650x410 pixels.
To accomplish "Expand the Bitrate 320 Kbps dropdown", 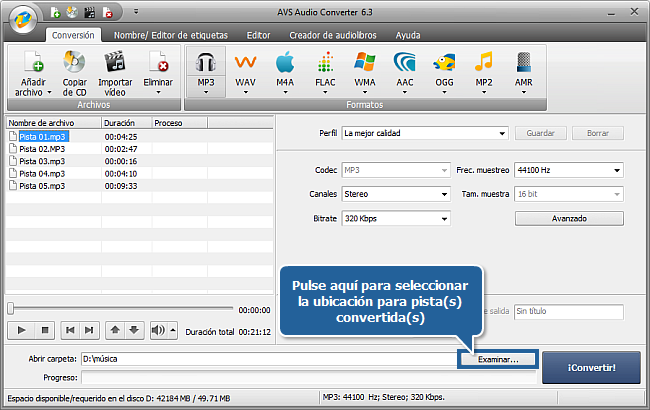I will point(396,218).
